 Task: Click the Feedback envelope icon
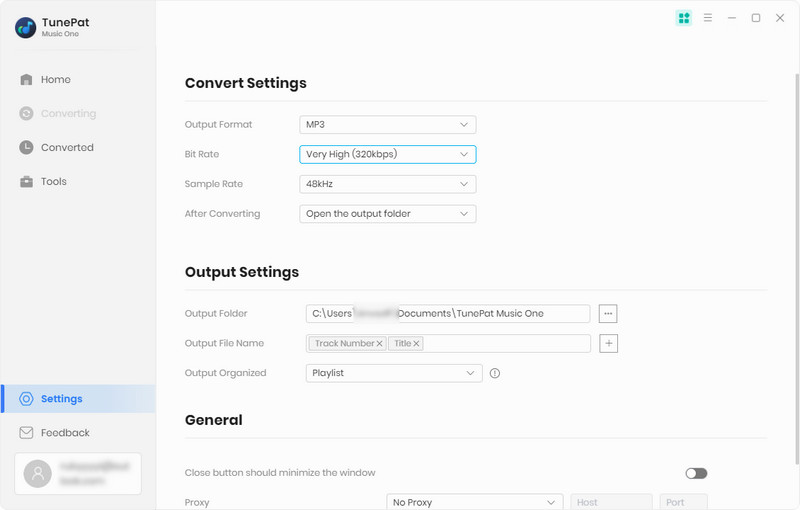click(x=26, y=432)
